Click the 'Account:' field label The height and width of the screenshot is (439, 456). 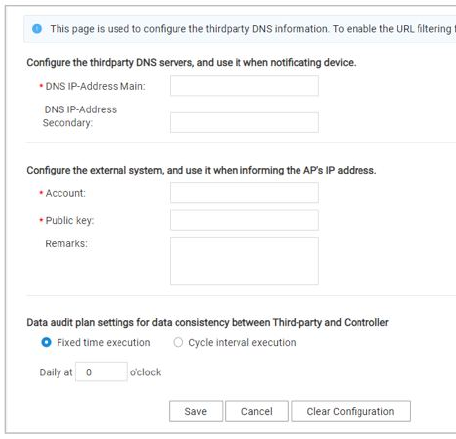point(66,193)
